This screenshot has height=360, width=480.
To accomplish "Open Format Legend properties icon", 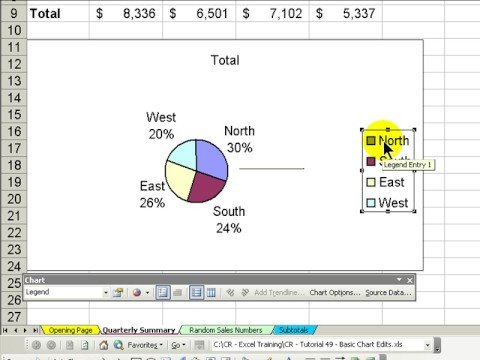I will (x=118, y=293).
